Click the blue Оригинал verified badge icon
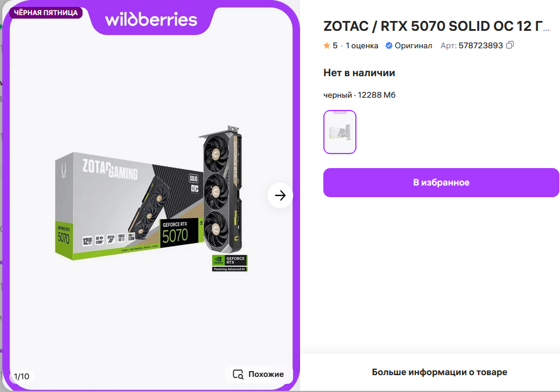 pos(389,45)
